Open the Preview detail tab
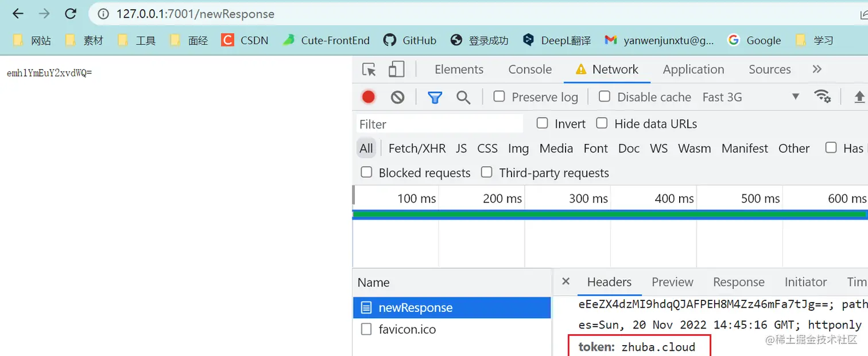The height and width of the screenshot is (356, 868). pos(672,282)
